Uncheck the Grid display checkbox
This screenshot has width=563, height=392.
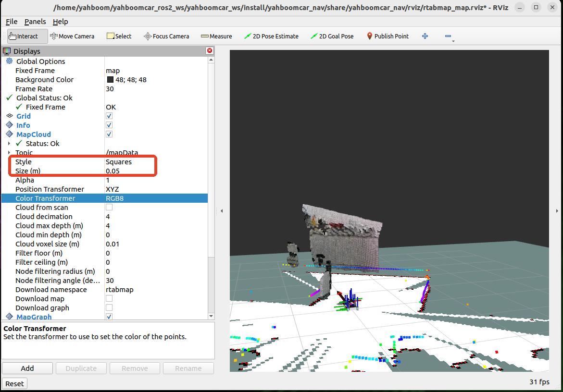tap(109, 116)
